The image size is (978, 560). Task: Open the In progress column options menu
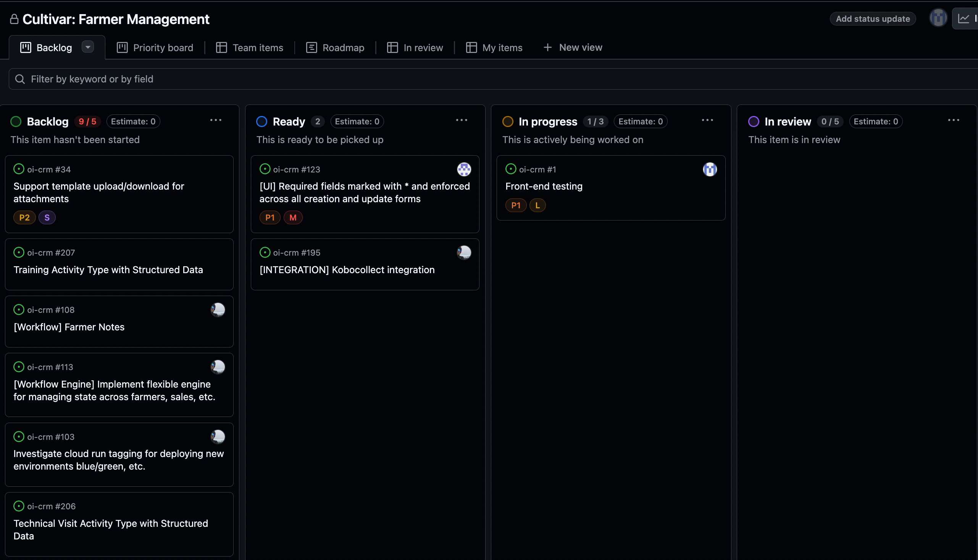pos(707,121)
